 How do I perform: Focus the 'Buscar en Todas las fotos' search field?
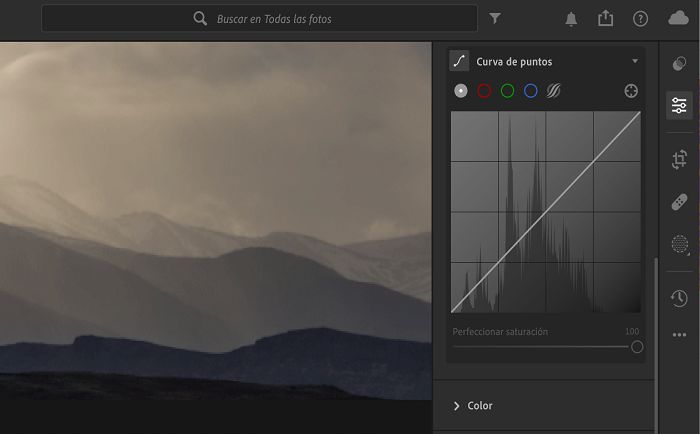tap(259, 18)
